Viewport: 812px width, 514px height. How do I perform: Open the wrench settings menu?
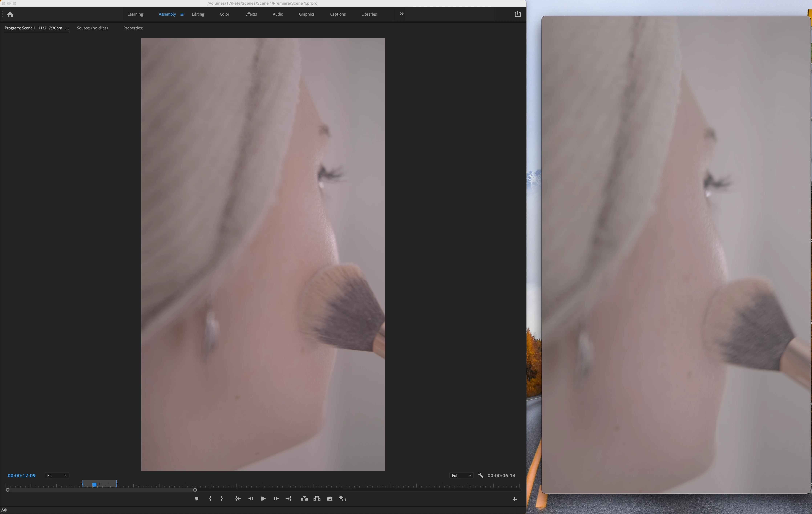(x=480, y=475)
